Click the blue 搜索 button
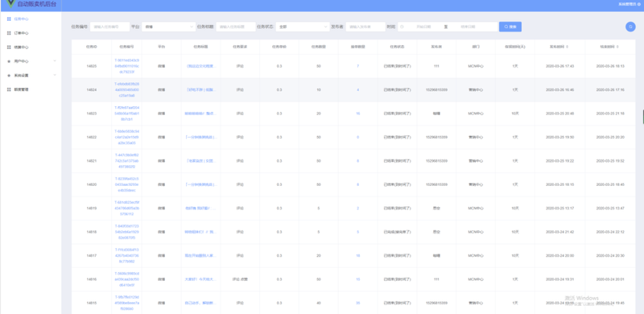This screenshot has width=644, height=314. (x=510, y=27)
